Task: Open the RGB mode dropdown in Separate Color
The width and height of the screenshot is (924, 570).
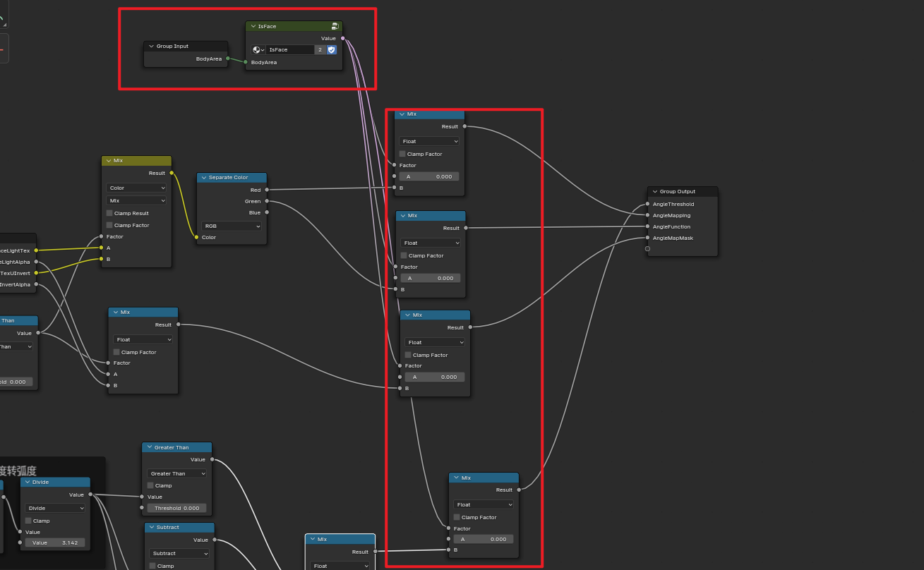Action: (232, 226)
